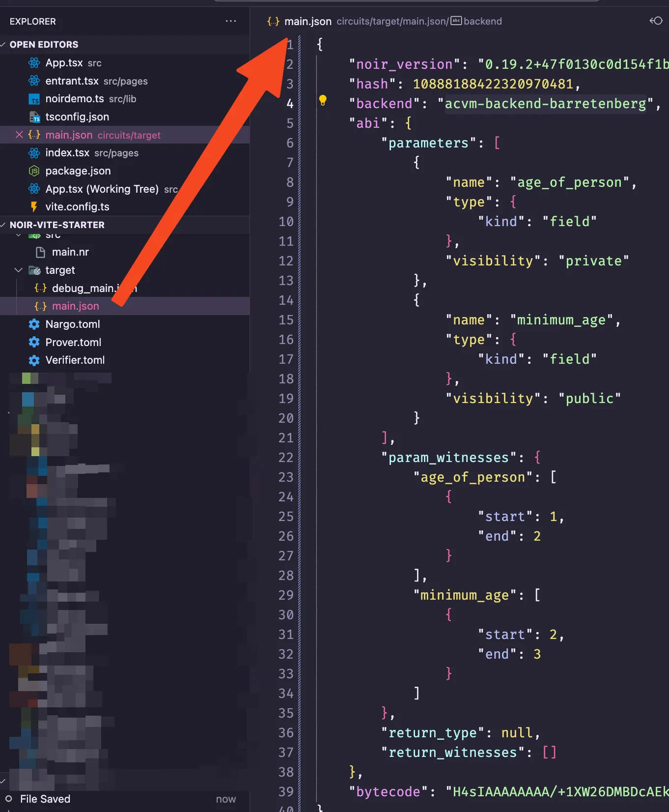Open Prover.toml in the file tree

tap(125, 342)
